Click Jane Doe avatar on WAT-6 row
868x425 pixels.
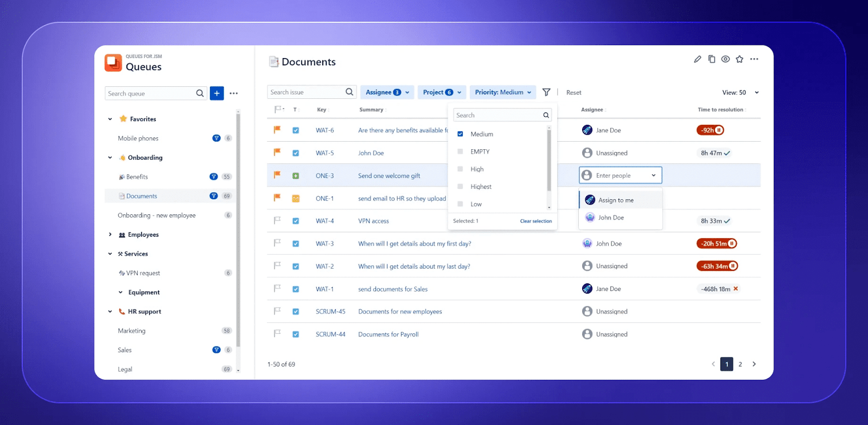tap(587, 130)
